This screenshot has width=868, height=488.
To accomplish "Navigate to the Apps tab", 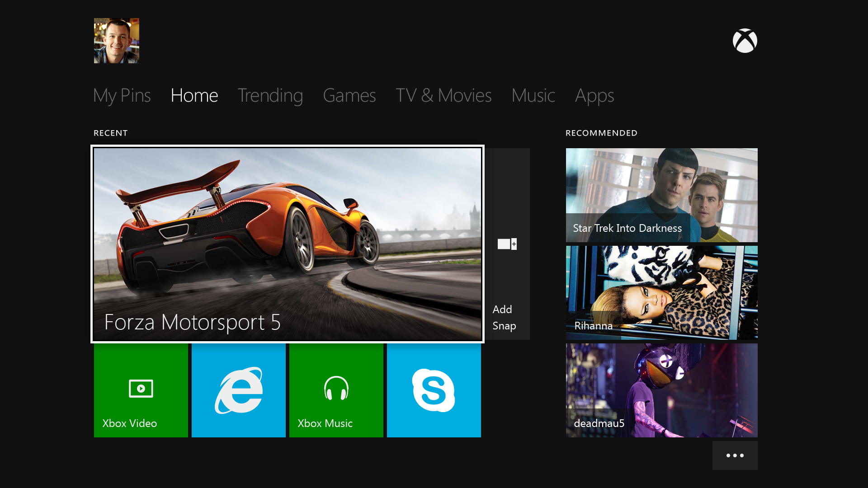I will point(594,95).
